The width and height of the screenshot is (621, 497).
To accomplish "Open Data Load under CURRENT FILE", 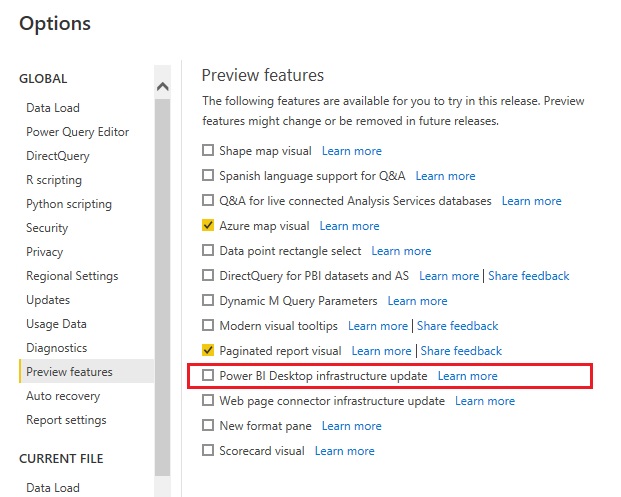I will [x=53, y=488].
